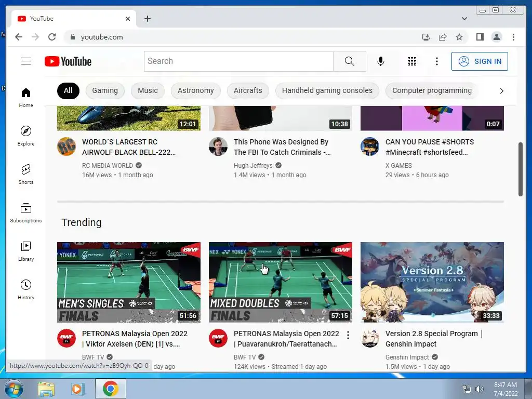Show more category chips with right arrow
Viewport: 532px width, 399px height.
501,91
